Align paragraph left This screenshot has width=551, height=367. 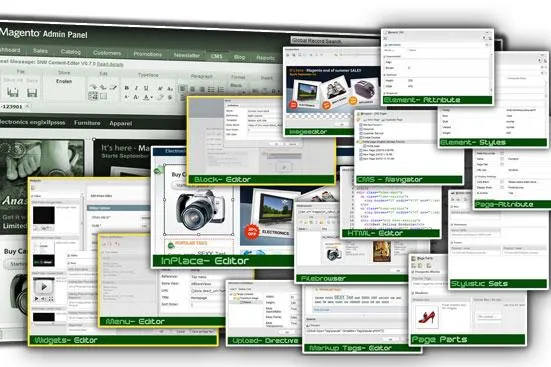183,89
